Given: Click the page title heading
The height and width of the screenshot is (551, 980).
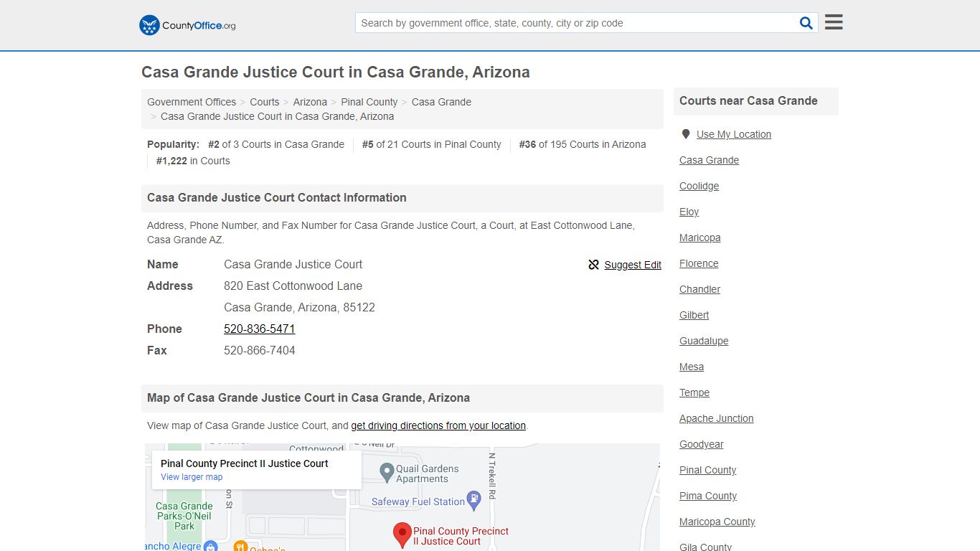Looking at the screenshot, I should pos(336,72).
